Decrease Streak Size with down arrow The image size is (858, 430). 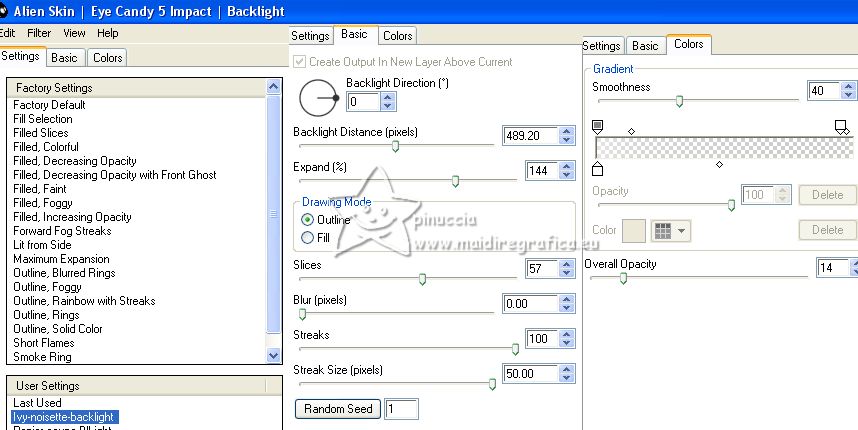(x=567, y=378)
